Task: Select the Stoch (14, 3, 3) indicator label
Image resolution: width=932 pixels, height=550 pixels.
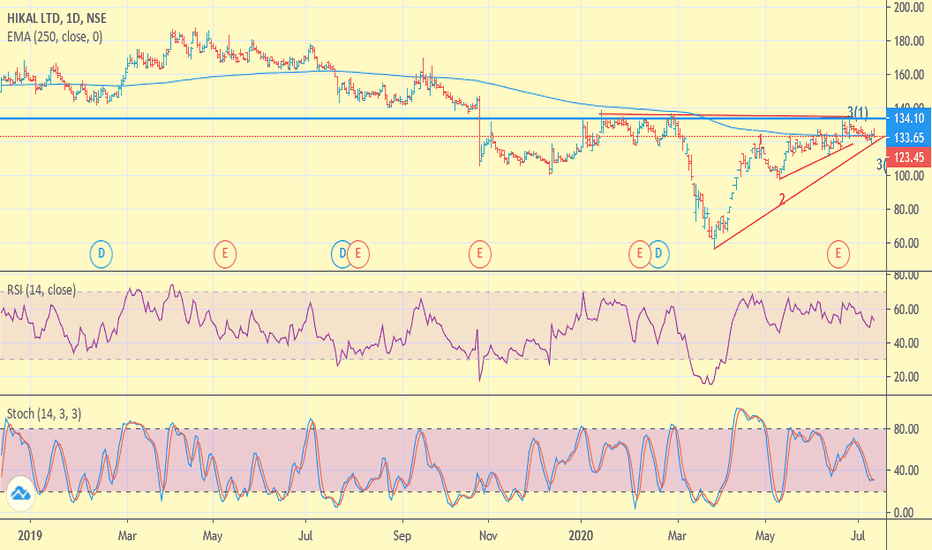Action: (x=44, y=414)
